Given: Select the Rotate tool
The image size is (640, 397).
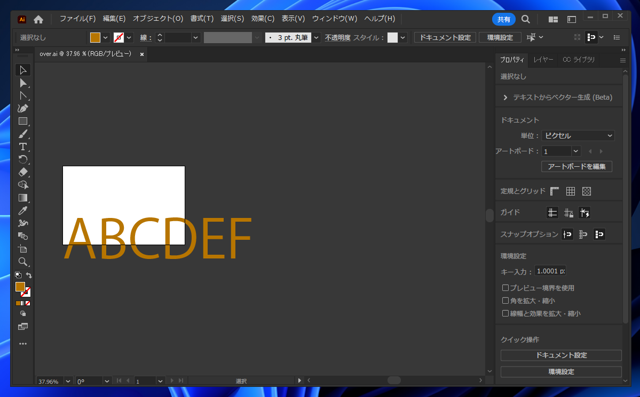Looking at the screenshot, I should point(23,160).
